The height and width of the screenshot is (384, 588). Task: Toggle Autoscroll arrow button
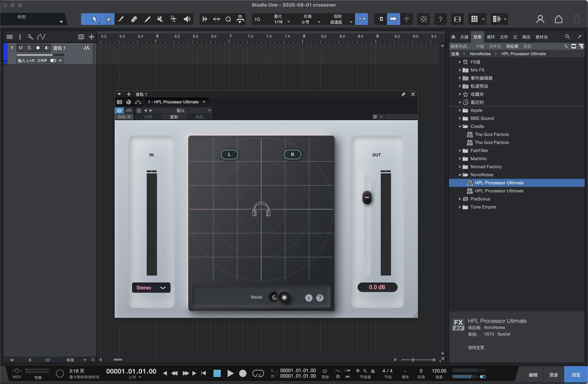(393, 19)
